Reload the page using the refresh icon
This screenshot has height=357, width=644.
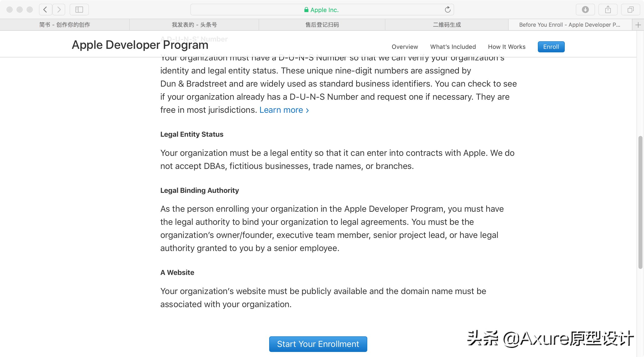point(448,10)
